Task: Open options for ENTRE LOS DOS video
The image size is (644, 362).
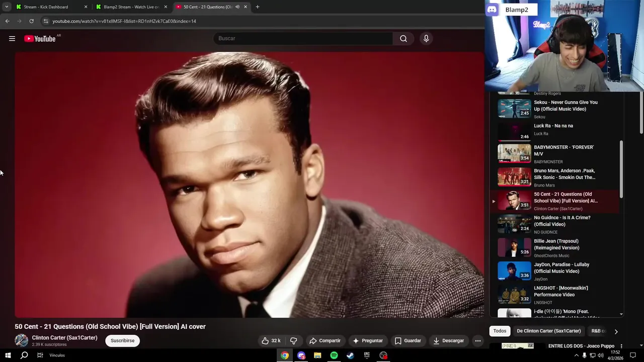Action: click(x=621, y=346)
